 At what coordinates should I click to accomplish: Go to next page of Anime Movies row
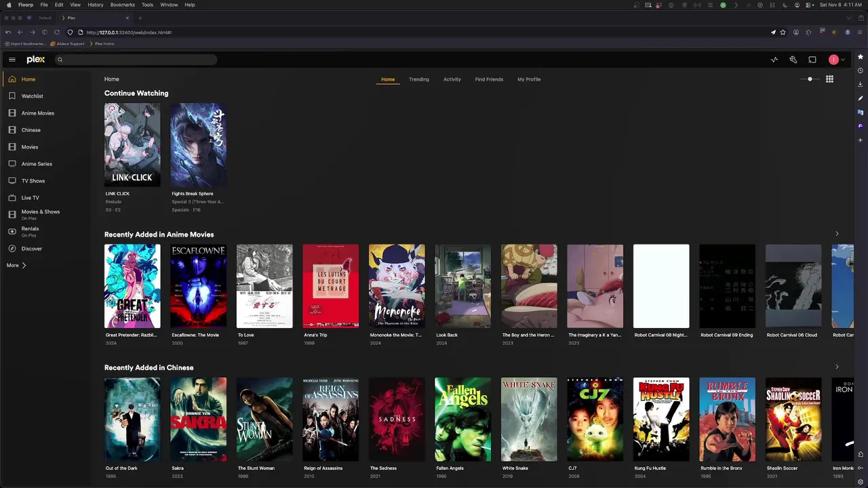click(x=837, y=234)
